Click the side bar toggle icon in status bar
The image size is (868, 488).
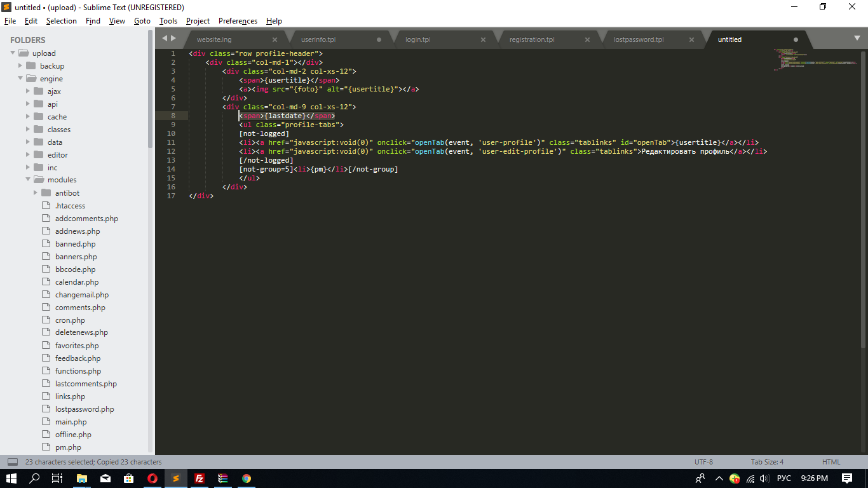click(13, 462)
